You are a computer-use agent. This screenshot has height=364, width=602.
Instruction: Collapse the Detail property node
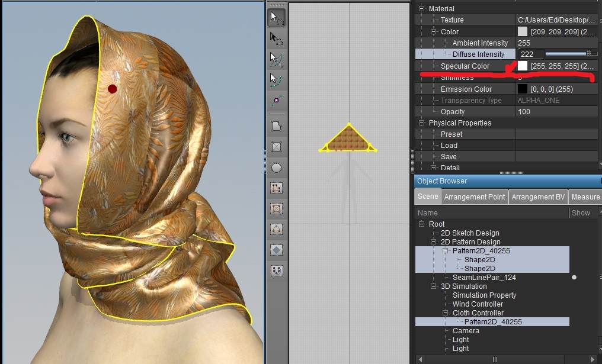[x=434, y=167]
